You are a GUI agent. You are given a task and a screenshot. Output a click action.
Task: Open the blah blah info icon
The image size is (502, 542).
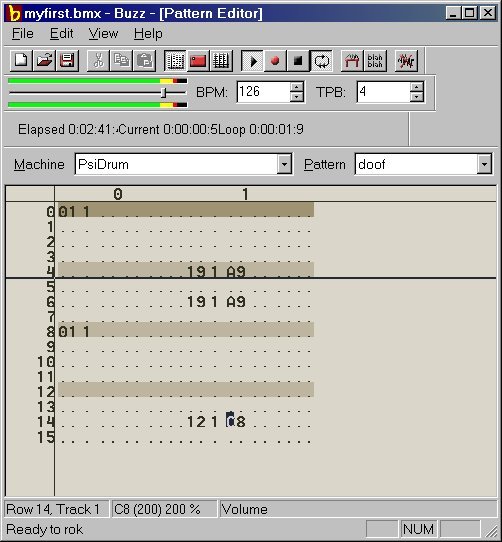[375, 61]
